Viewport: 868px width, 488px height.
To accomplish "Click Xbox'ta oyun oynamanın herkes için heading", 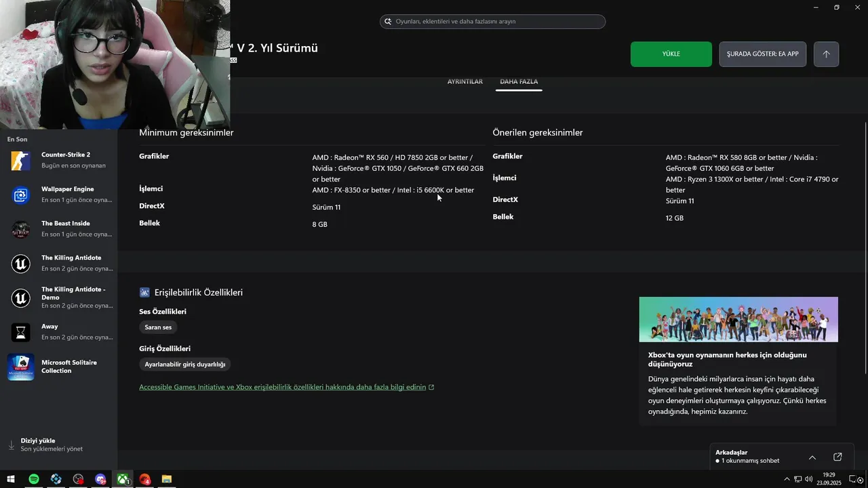I will pos(728,359).
